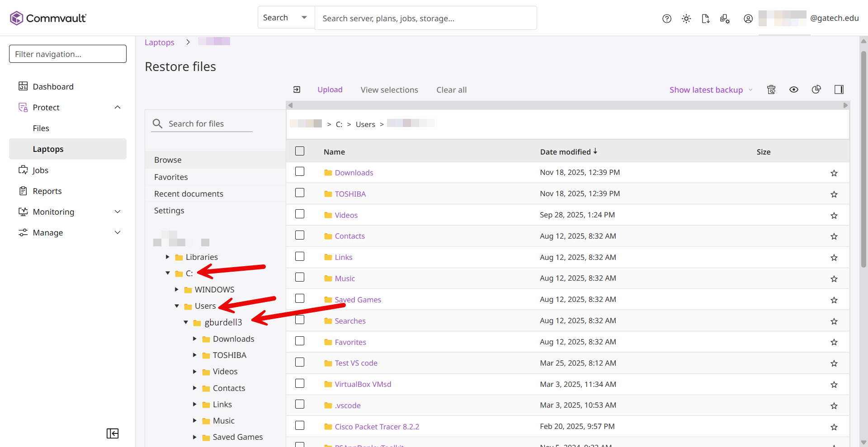Collapse the navigation sidebar icon
Screen dimensions: 868x447
pyautogui.click(x=113, y=433)
